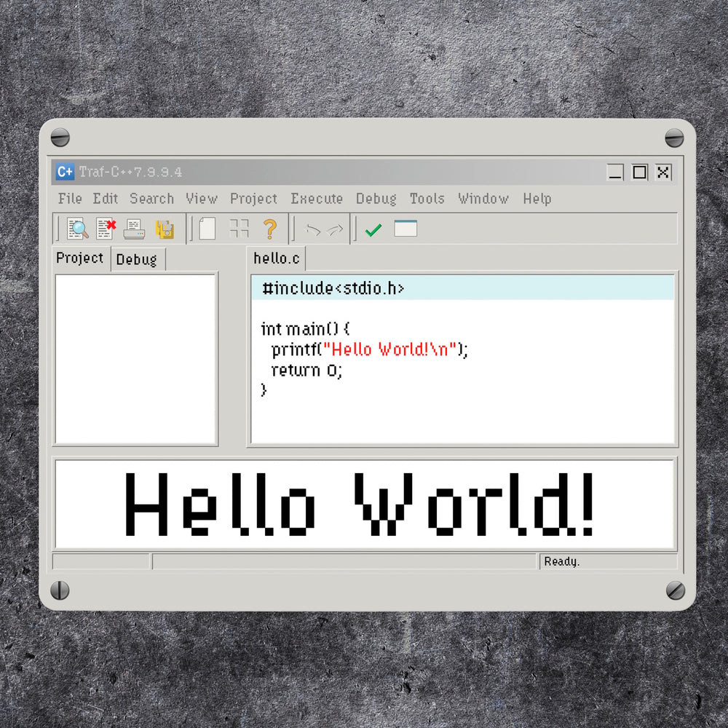
Task: Click the printer icon in toolbar
Action: click(135, 229)
